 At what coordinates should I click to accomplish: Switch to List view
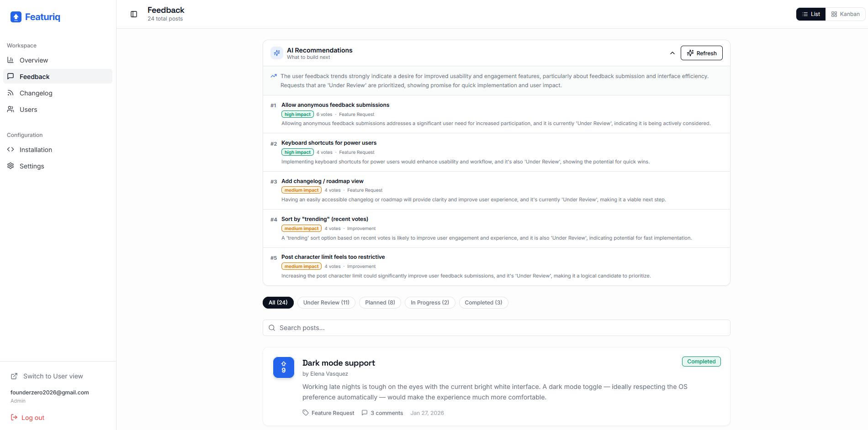click(x=810, y=14)
